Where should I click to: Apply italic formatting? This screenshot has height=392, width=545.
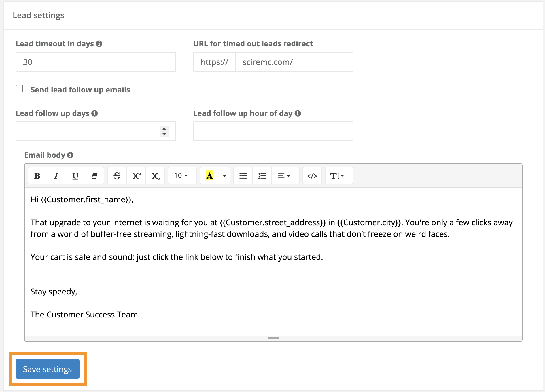[x=56, y=175]
